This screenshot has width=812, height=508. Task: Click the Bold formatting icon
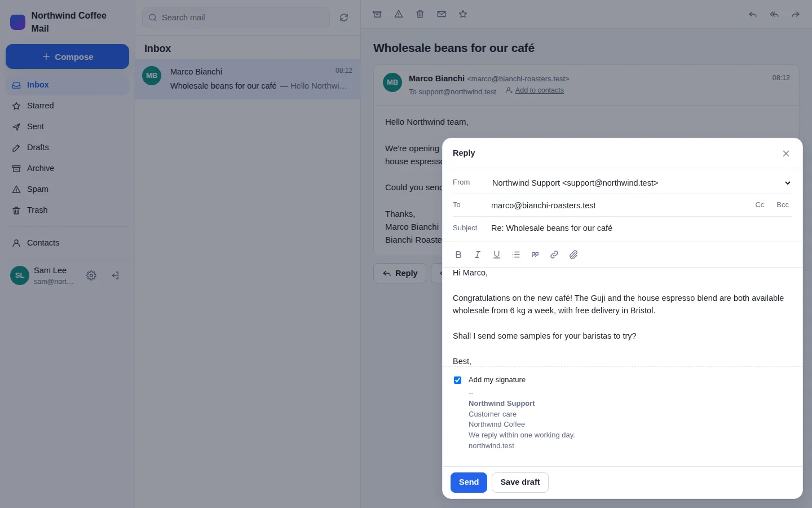pyautogui.click(x=458, y=255)
